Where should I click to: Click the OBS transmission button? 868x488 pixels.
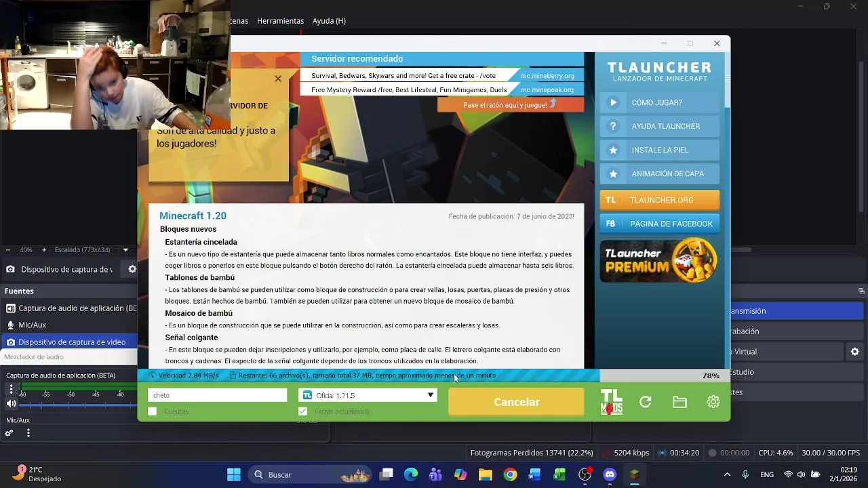click(796, 311)
